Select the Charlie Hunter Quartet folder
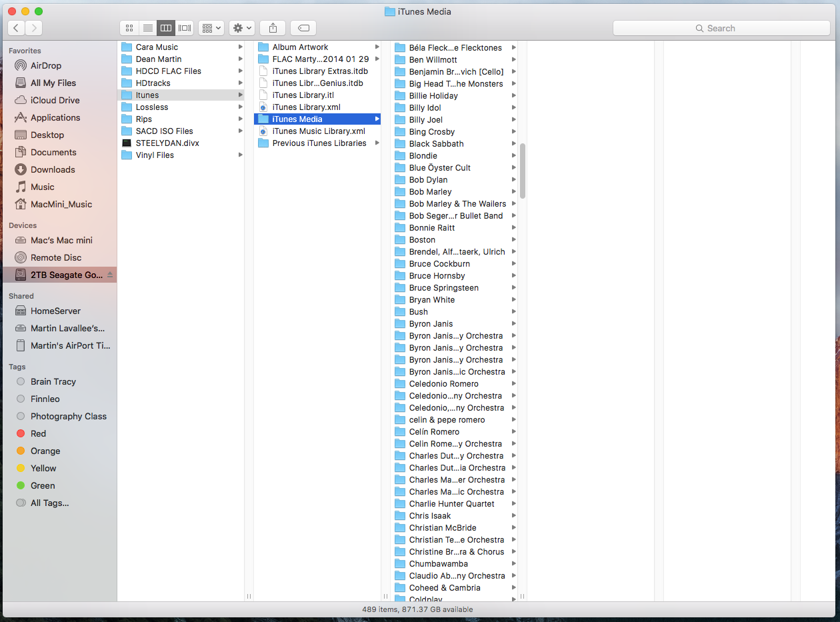Viewport: 840px width, 622px height. (x=455, y=504)
